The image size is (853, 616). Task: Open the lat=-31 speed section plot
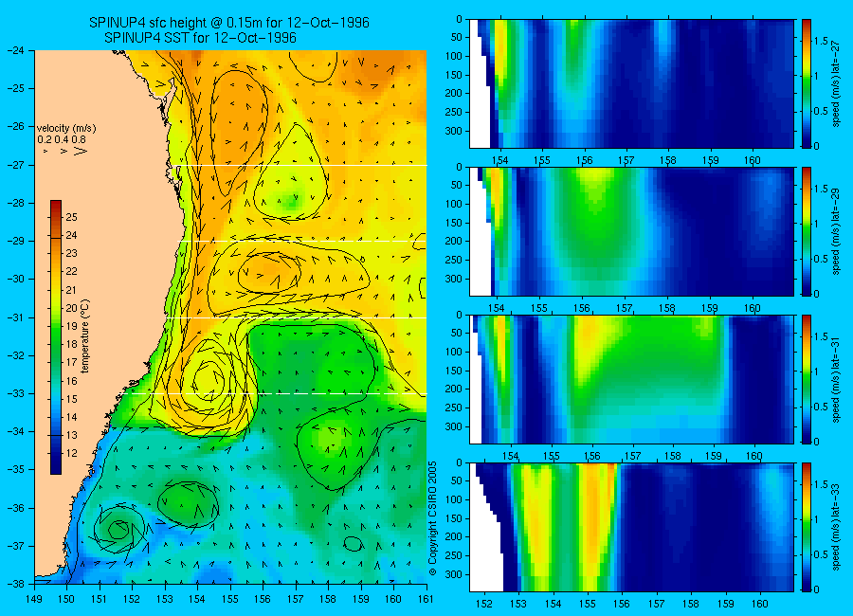[631, 379]
